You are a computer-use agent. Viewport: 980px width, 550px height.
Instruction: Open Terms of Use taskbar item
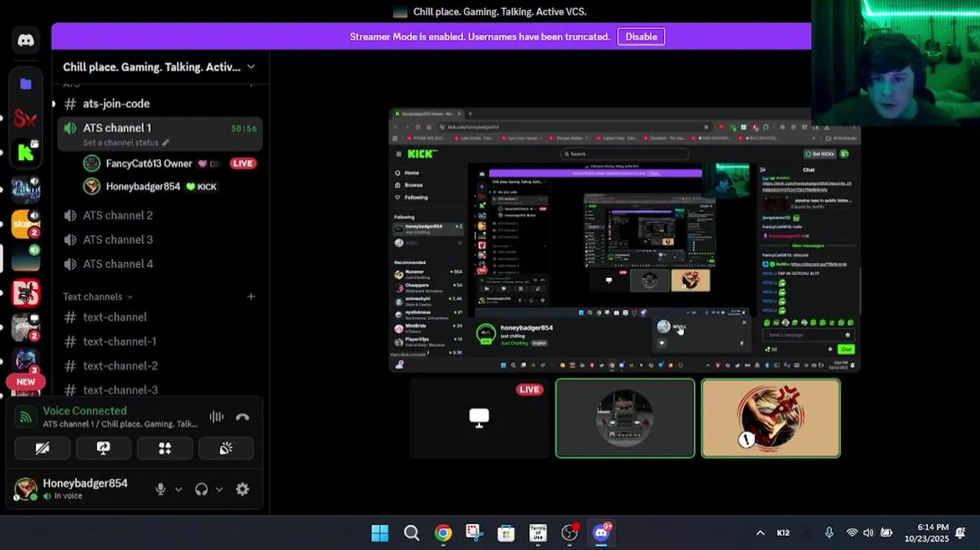(537, 533)
